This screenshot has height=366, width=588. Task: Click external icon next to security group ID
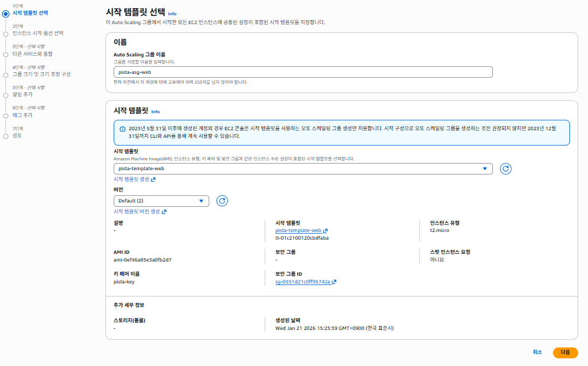(334, 282)
